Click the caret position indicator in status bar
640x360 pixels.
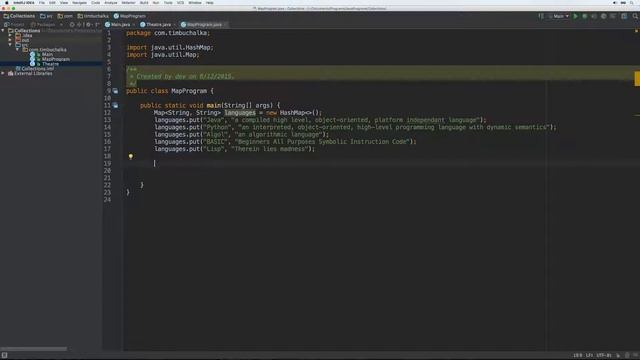[578, 355]
